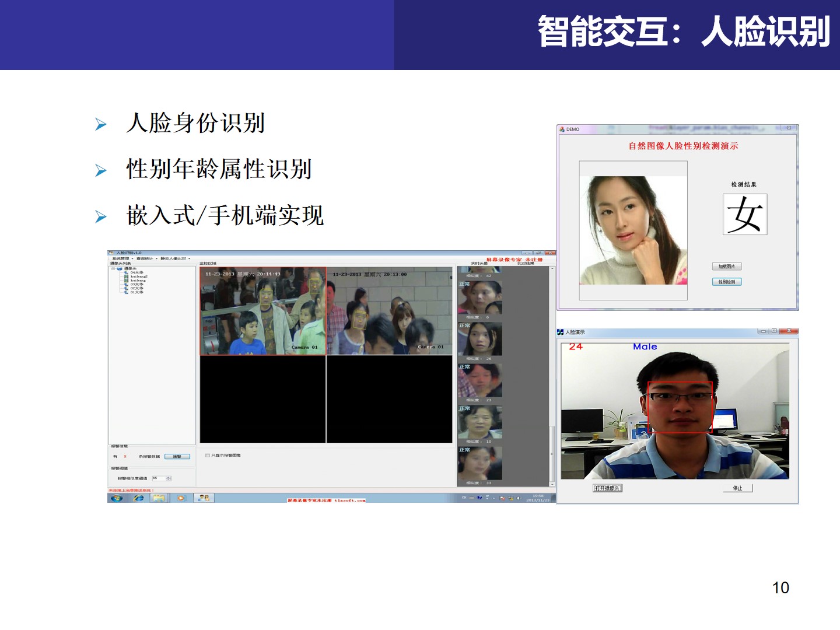Toggle the 只显示报警图像 checkbox
The height and width of the screenshot is (630, 840).
pos(208,456)
